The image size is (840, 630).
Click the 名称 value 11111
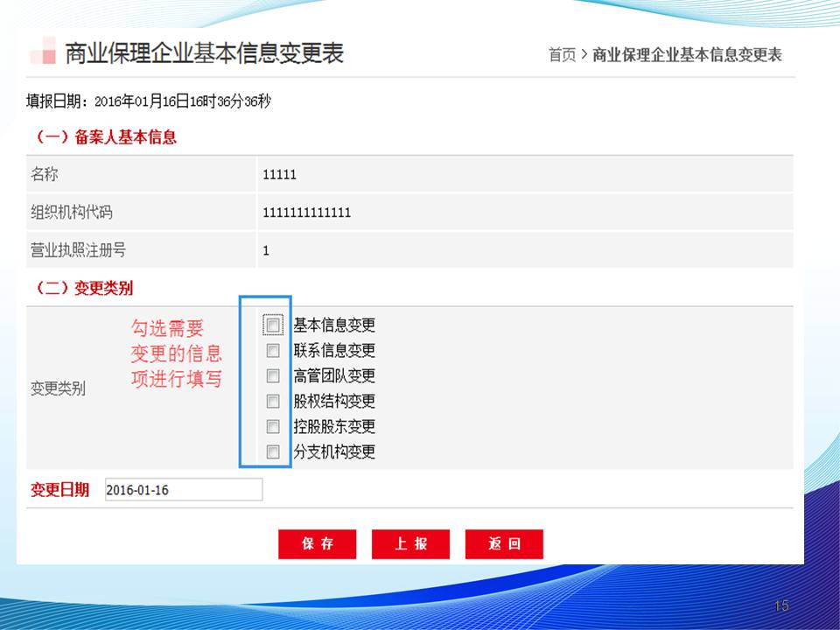(279, 174)
